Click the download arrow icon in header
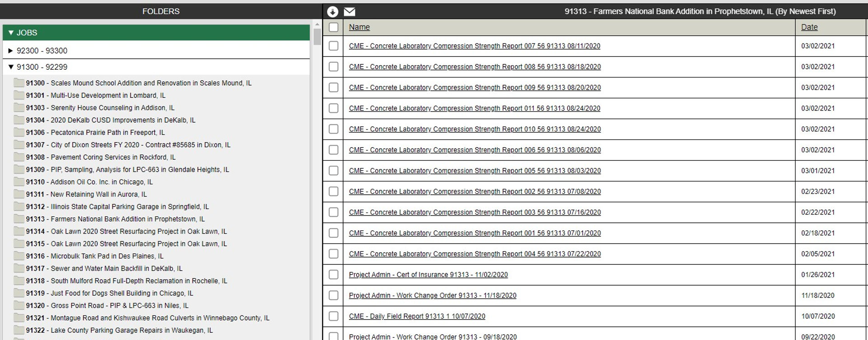The image size is (868, 340). (332, 12)
